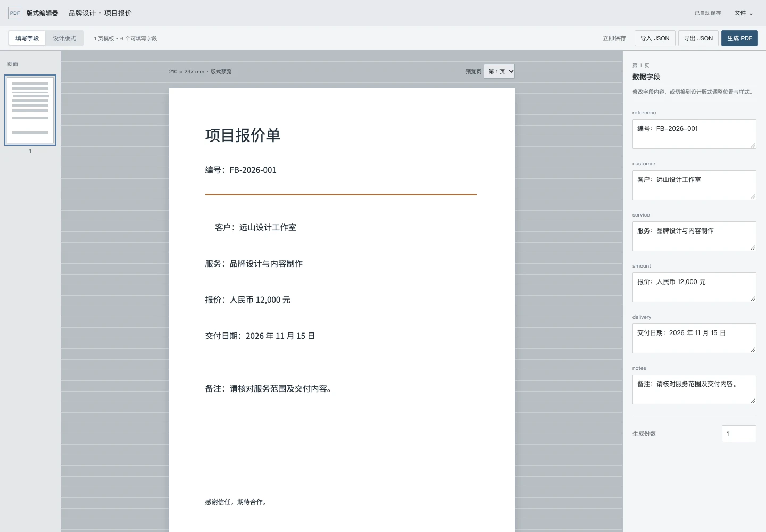Viewport: 766px width, 532px height.
Task: Click 导出 JSON button
Action: pyautogui.click(x=698, y=38)
